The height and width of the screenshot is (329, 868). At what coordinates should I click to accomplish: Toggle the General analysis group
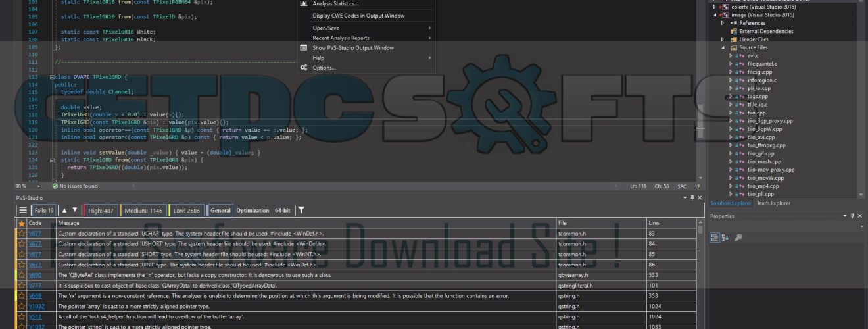[220, 211]
